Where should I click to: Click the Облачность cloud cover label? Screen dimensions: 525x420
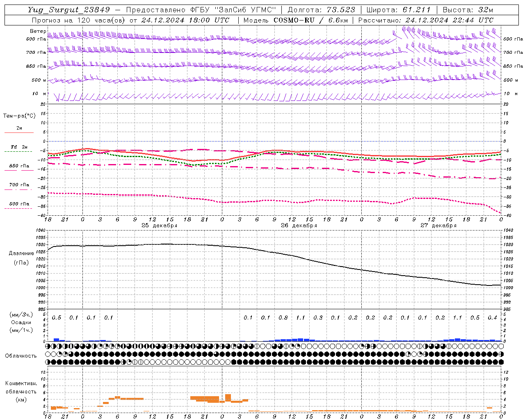coord(21,356)
